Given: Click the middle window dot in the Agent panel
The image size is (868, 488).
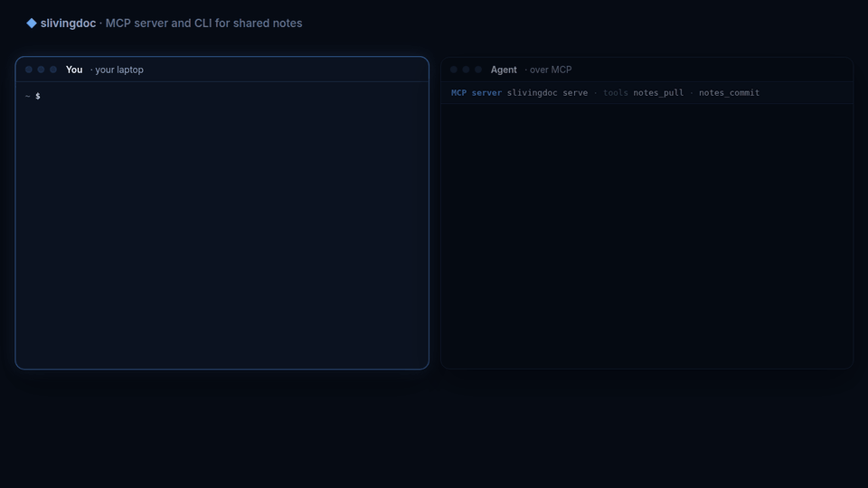Looking at the screenshot, I should 467,70.
